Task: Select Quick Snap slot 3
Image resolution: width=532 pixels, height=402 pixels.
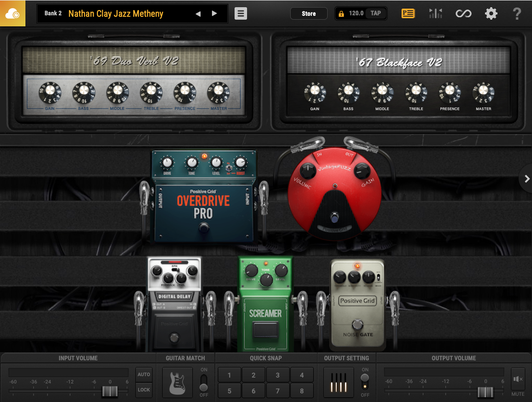Action: 278,375
